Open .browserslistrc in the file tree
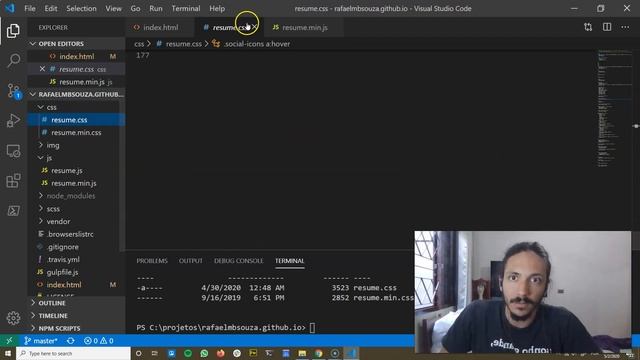The image size is (640, 360). click(x=76, y=234)
